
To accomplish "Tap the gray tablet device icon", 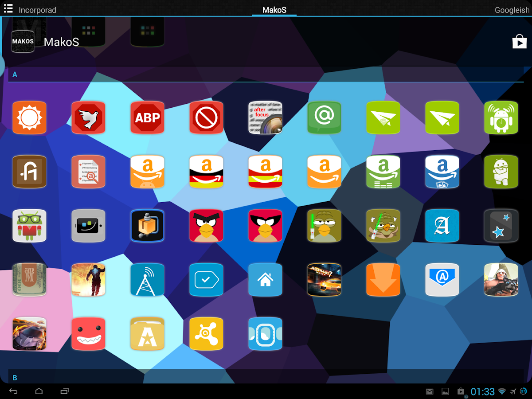I will point(88,226).
